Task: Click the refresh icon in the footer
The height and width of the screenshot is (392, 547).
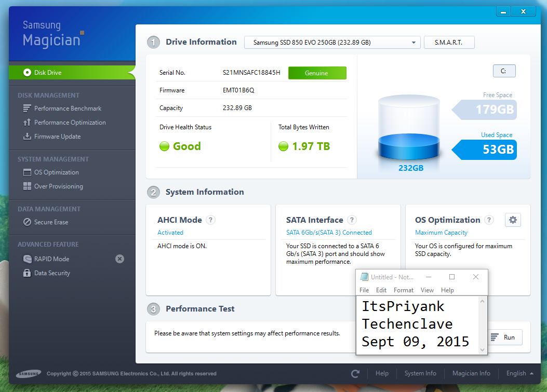Action: coord(355,373)
